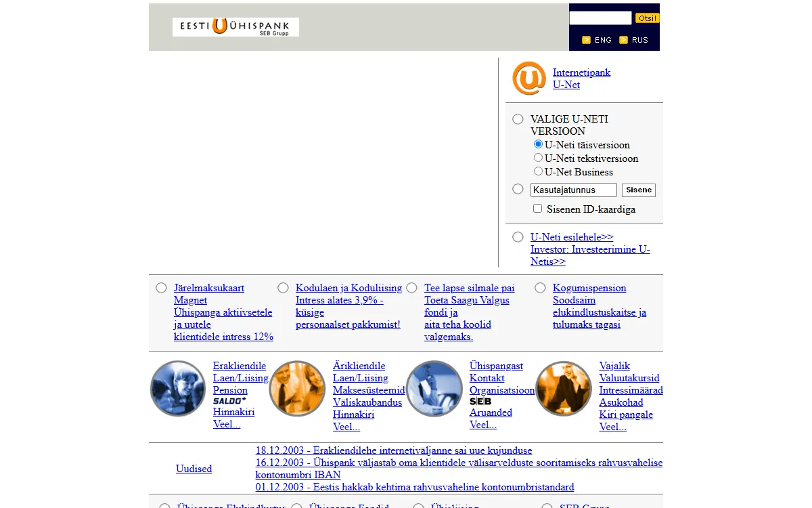Open the Ärikliendile heading link
This screenshot has height=508, width=812.
[x=359, y=366]
